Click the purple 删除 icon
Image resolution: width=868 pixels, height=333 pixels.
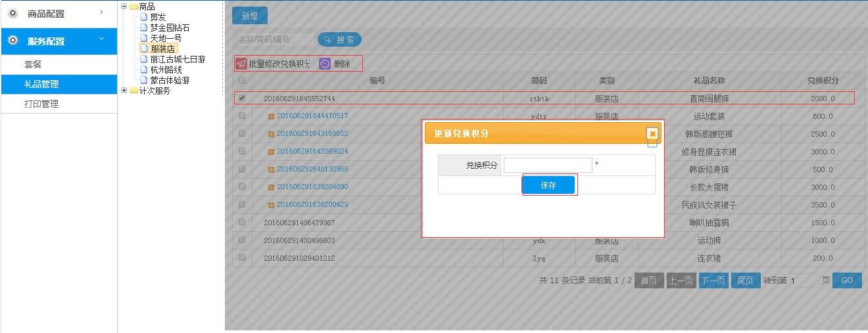[x=325, y=64]
